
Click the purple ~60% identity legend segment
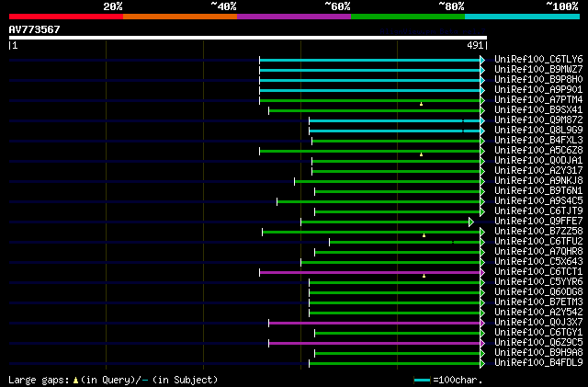(294, 17)
